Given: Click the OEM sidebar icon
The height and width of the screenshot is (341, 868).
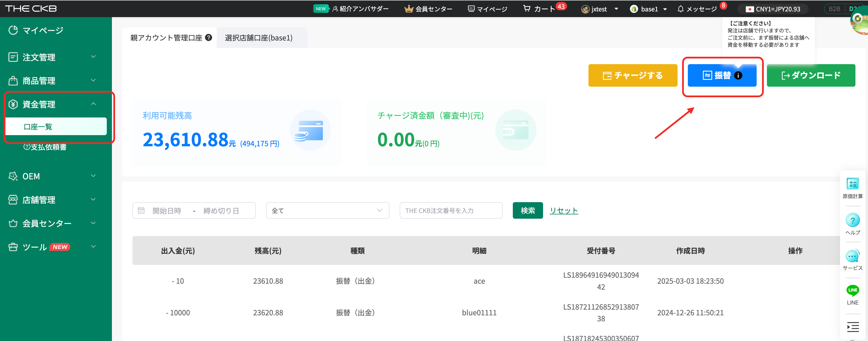Looking at the screenshot, I should pyautogui.click(x=13, y=176).
